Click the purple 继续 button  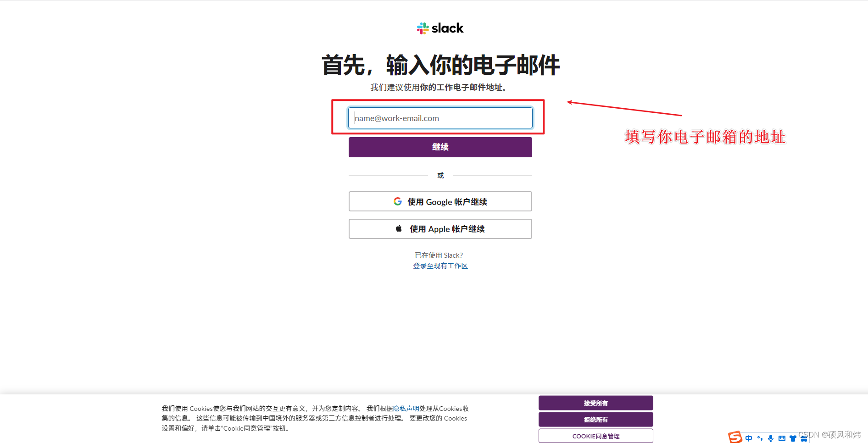[440, 147]
